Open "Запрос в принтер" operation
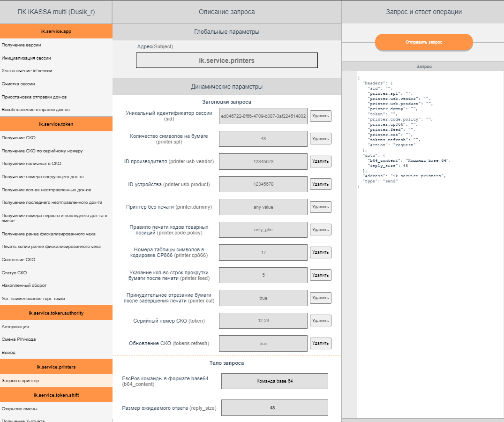The height and width of the screenshot is (422, 504). [x=21, y=381]
